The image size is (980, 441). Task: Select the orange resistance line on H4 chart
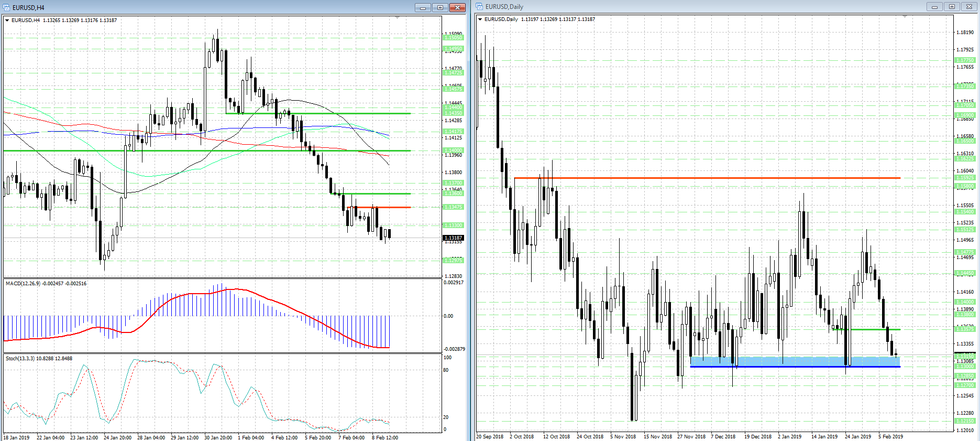(x=379, y=207)
